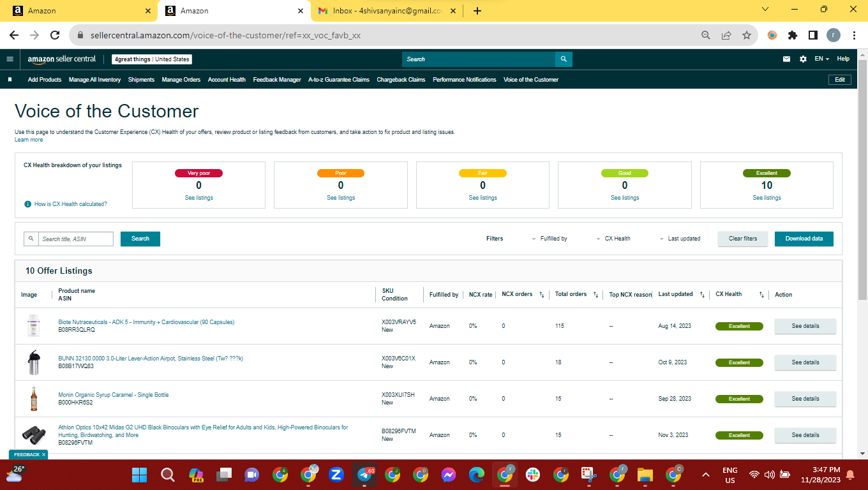Viewport: 868px width, 490px height.
Task: Bookmark this page with the star icon
Action: (x=746, y=36)
